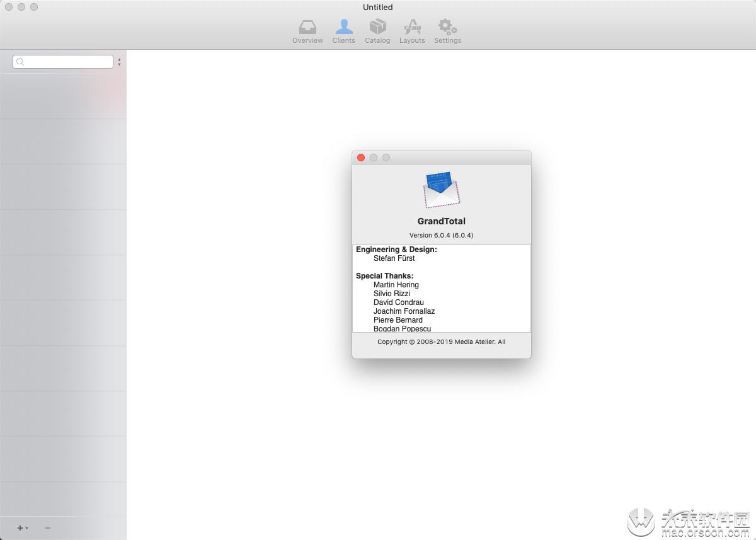Switch to the Clients section
The width and height of the screenshot is (756, 540).
[x=344, y=27]
